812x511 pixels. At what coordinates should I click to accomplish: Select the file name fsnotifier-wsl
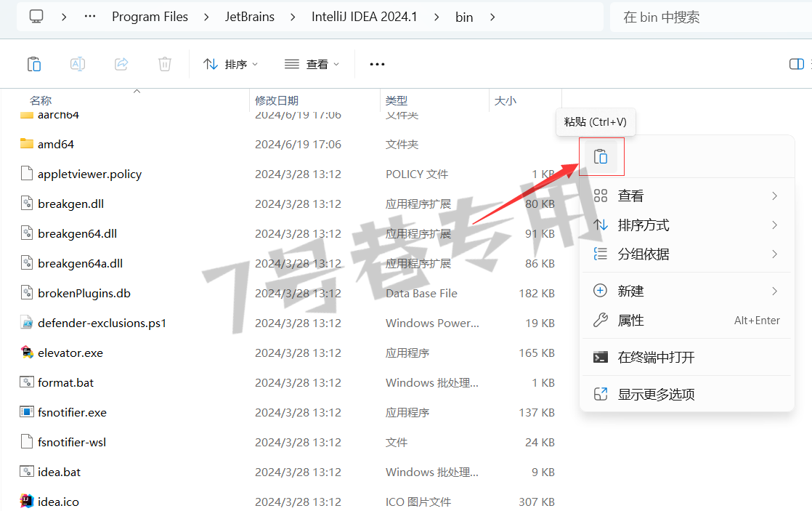72,442
